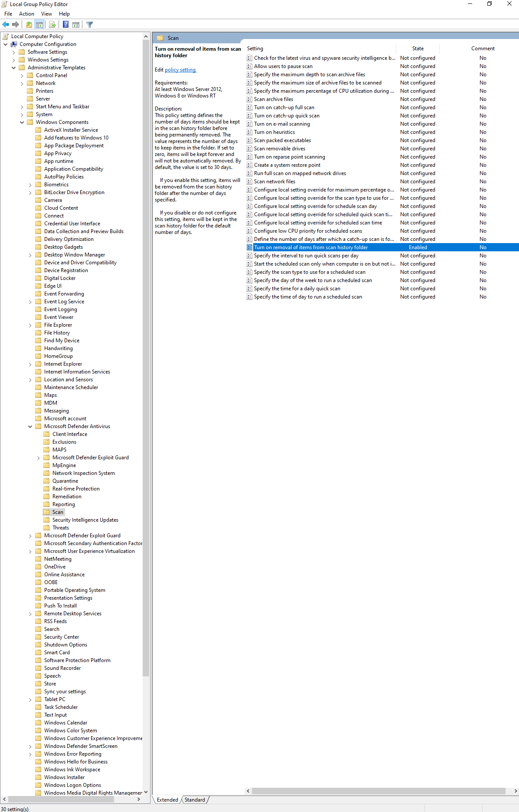Select the Scan archive files setting
519x812 pixels.
click(274, 99)
